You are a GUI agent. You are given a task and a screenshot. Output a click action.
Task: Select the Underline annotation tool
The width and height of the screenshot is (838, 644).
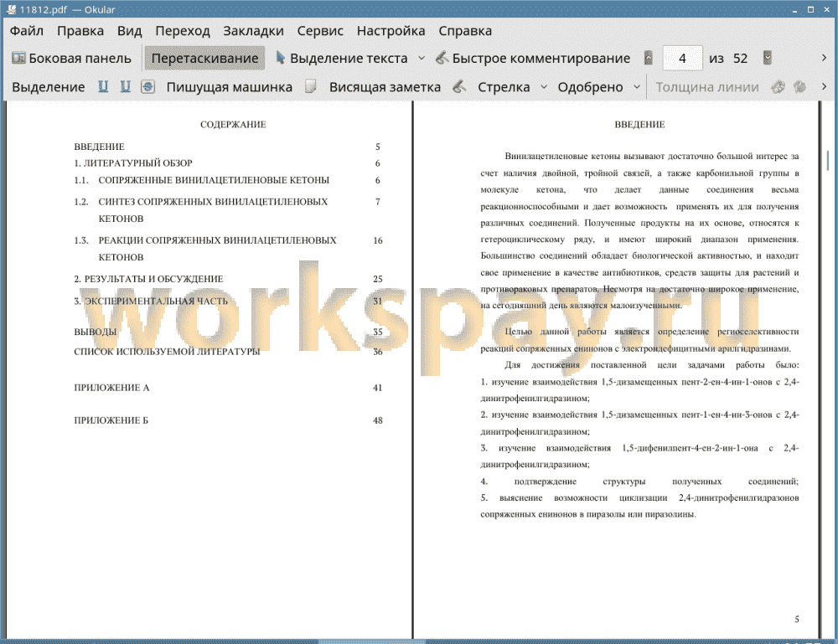tap(103, 87)
